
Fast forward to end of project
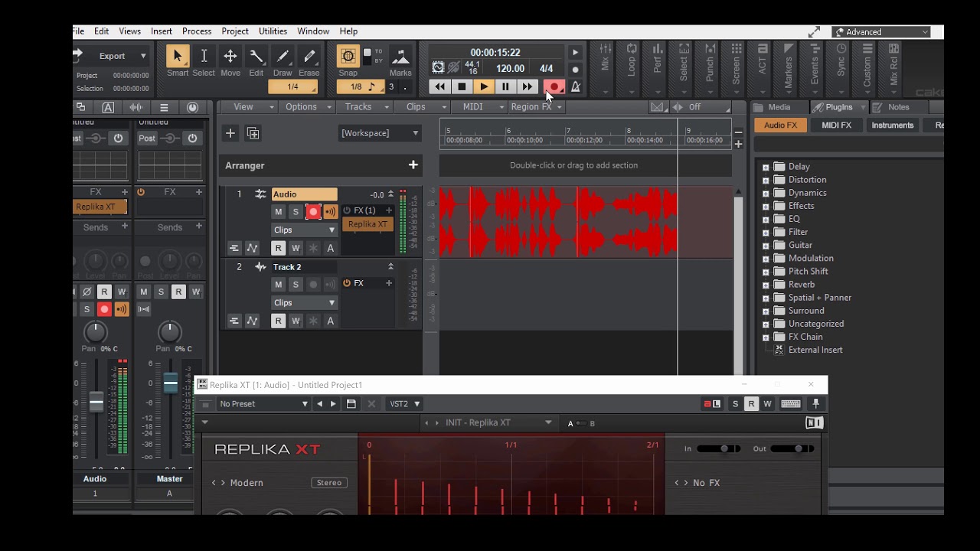(528, 87)
